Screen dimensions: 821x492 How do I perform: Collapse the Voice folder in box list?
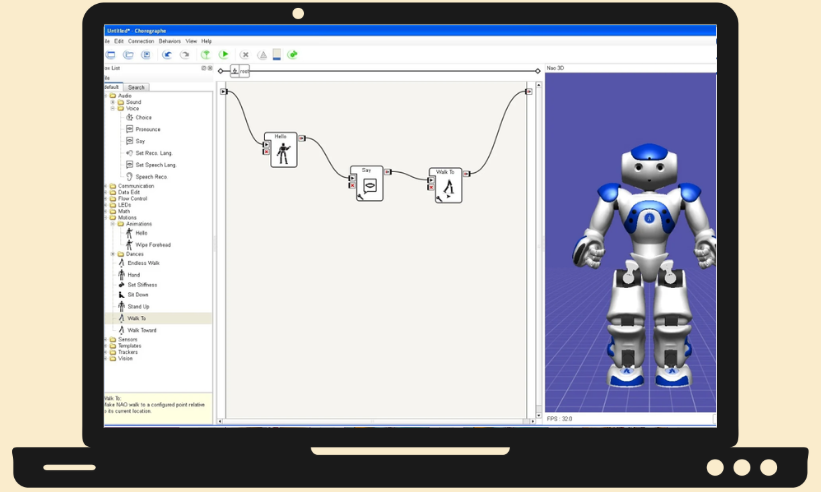tap(113, 108)
